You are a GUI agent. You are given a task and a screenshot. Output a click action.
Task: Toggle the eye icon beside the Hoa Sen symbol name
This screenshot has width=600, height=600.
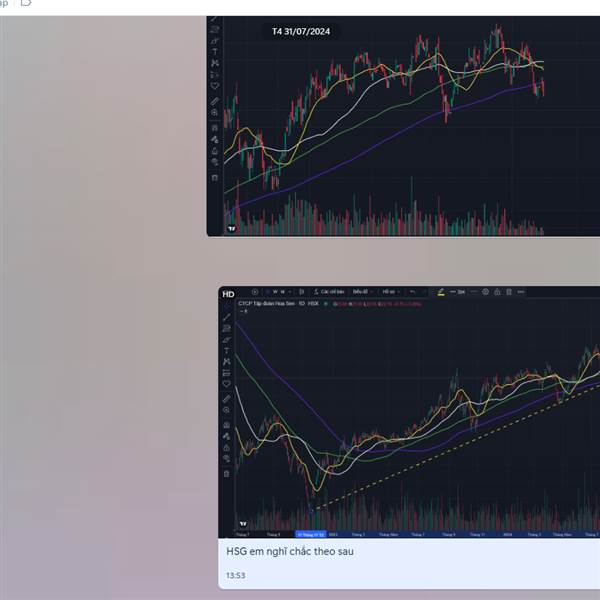click(326, 304)
